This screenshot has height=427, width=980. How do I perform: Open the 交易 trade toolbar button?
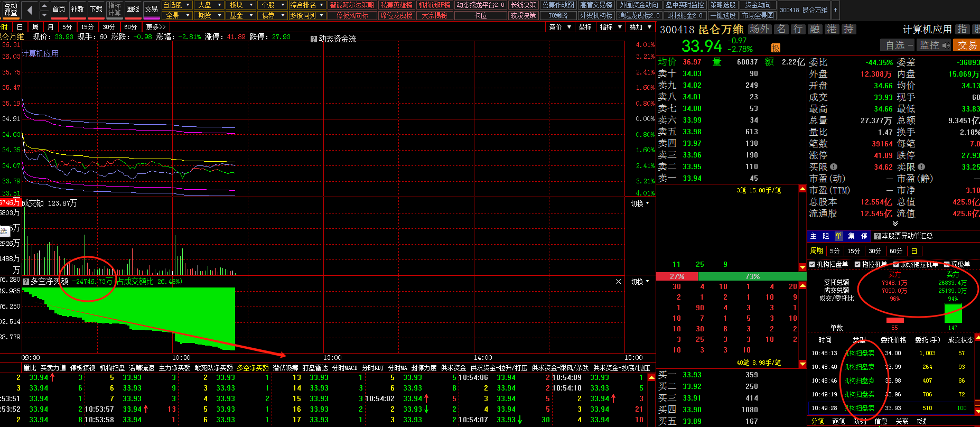(151, 9)
